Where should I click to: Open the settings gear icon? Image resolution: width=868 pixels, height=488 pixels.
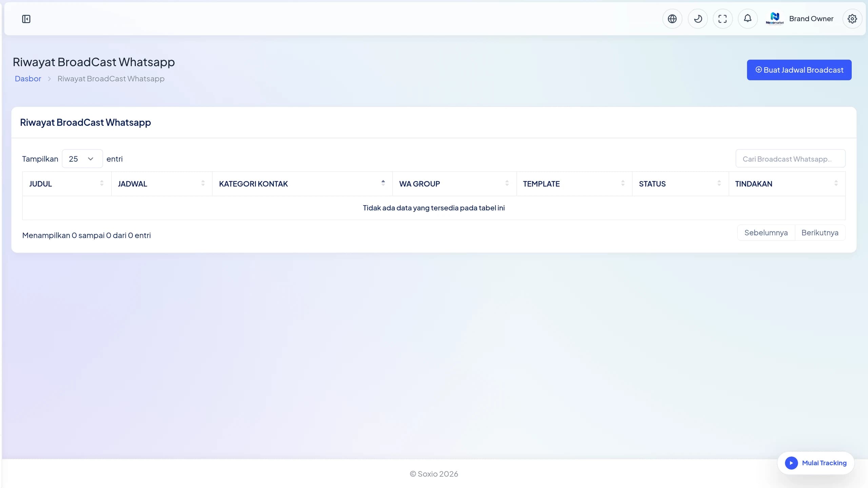pos(852,19)
